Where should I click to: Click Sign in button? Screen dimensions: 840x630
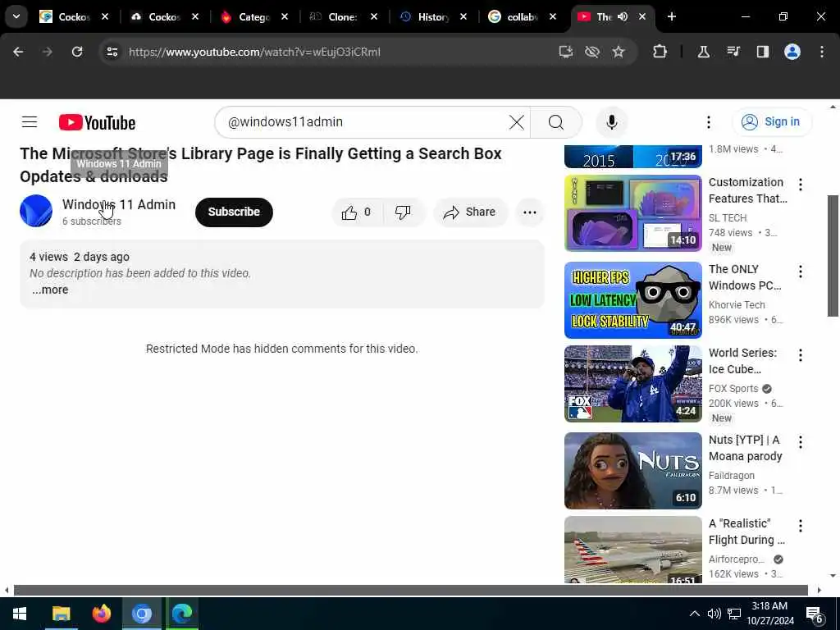point(772,122)
